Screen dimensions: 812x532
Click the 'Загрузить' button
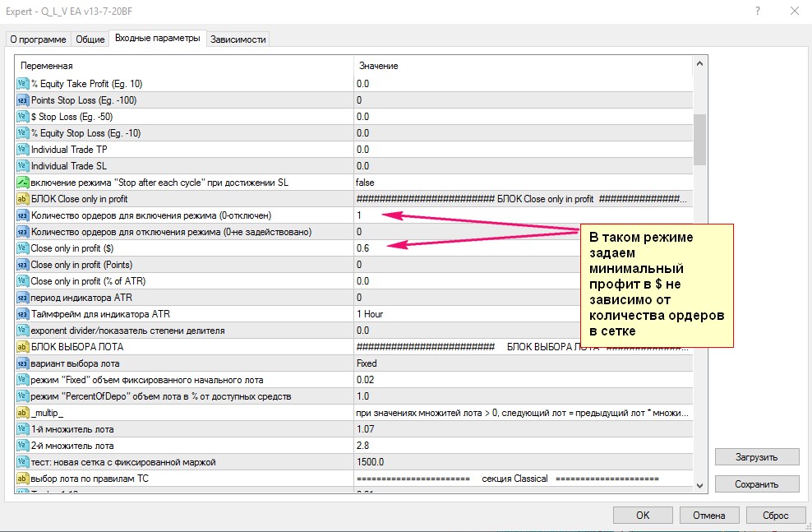coord(757,457)
